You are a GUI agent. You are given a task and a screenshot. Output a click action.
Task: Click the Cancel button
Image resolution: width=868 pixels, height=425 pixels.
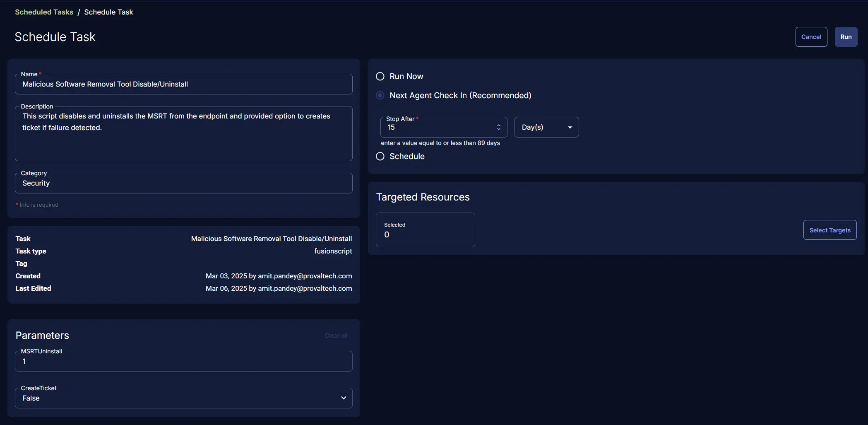pyautogui.click(x=811, y=37)
